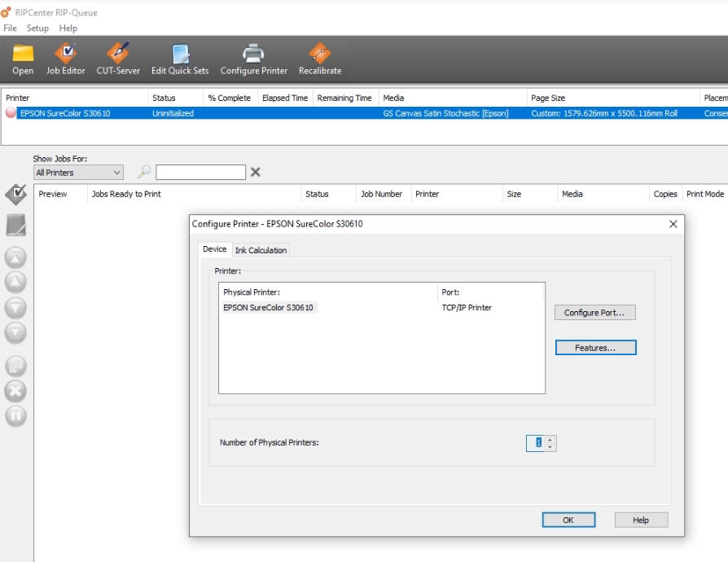The height and width of the screenshot is (562, 728).
Task: Click the checkmark print-job sidebar icon
Action: pyautogui.click(x=15, y=194)
